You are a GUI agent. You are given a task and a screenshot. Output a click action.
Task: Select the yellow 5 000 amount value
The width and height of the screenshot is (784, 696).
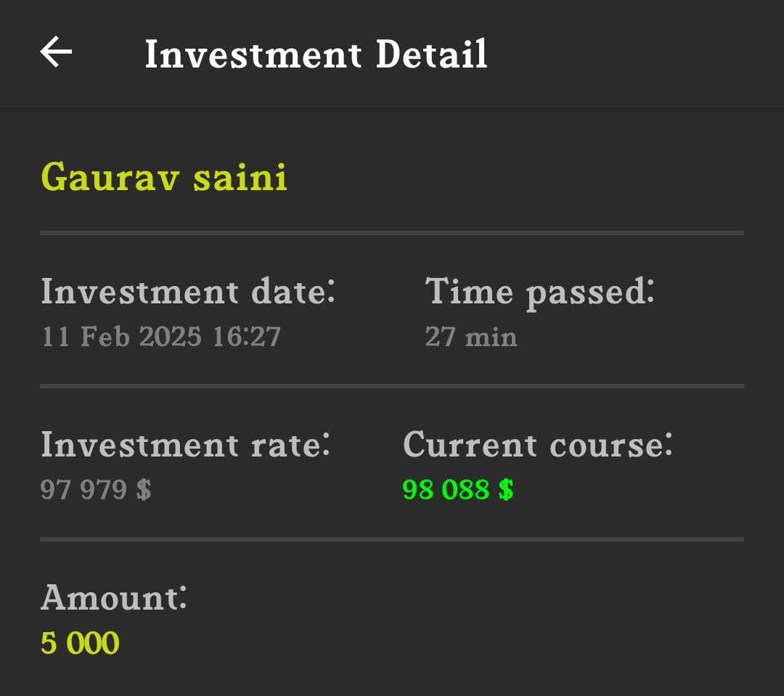coord(80,643)
